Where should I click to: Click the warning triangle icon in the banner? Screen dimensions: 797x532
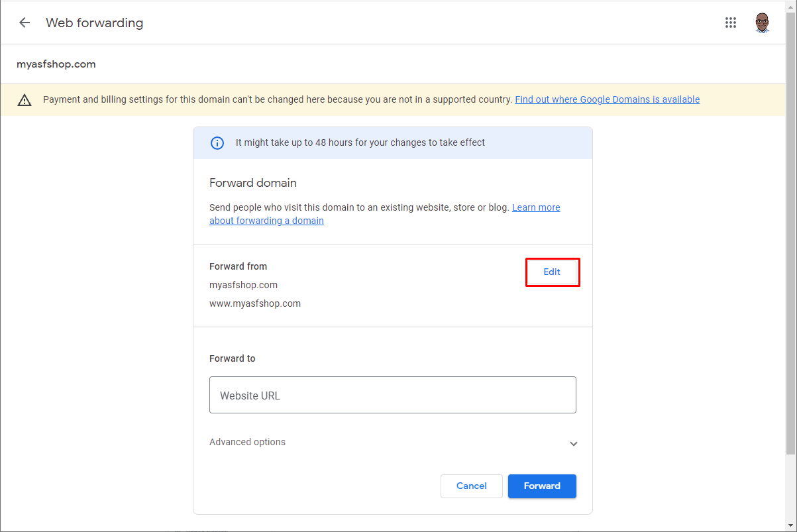tap(25, 100)
